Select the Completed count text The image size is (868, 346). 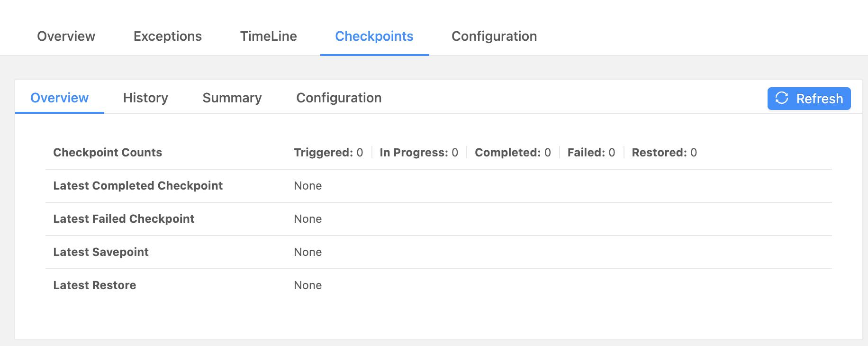point(513,153)
